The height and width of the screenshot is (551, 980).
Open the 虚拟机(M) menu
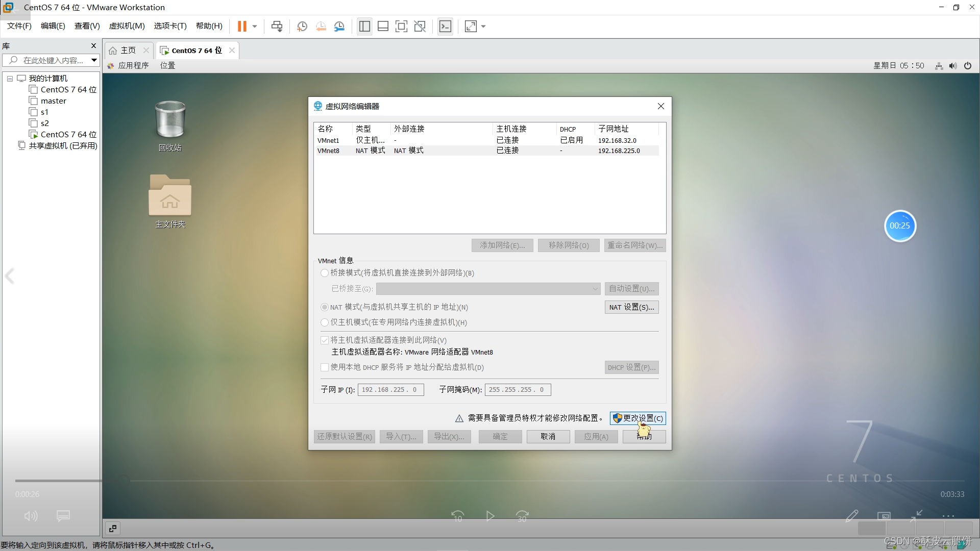(127, 26)
